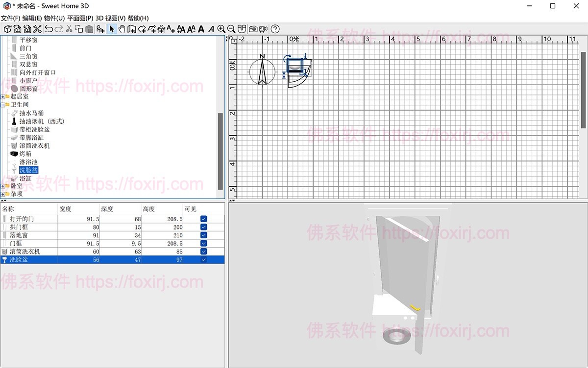Toggle visibility checkbox for 打开的门
588x368 pixels.
click(203, 219)
